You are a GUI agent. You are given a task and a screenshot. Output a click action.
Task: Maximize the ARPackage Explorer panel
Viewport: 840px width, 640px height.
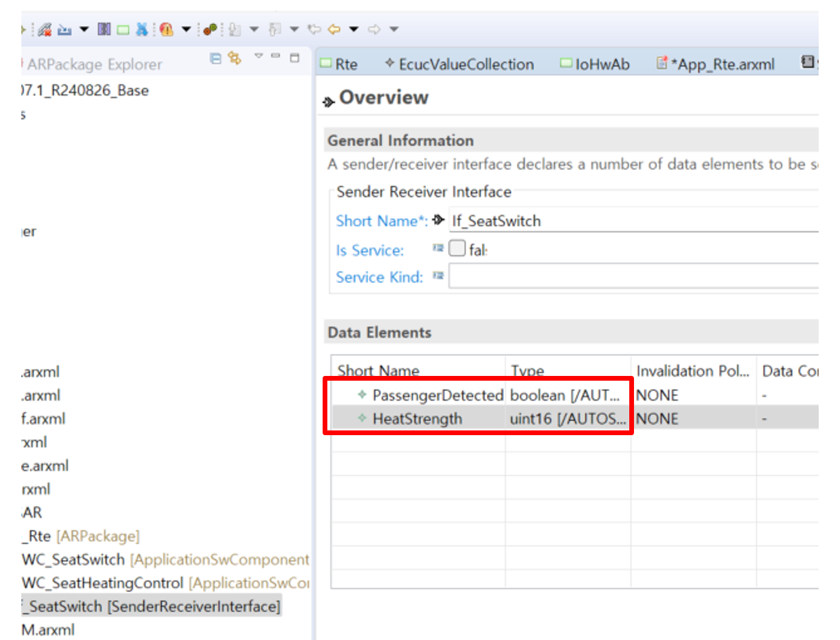295,57
